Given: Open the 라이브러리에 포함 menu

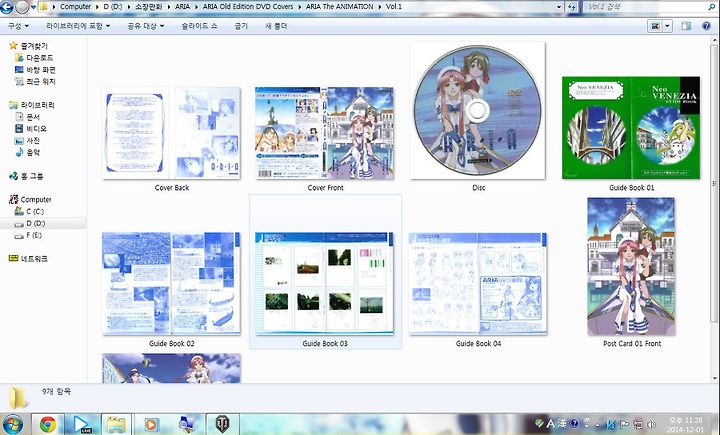Looking at the screenshot, I should (78, 26).
